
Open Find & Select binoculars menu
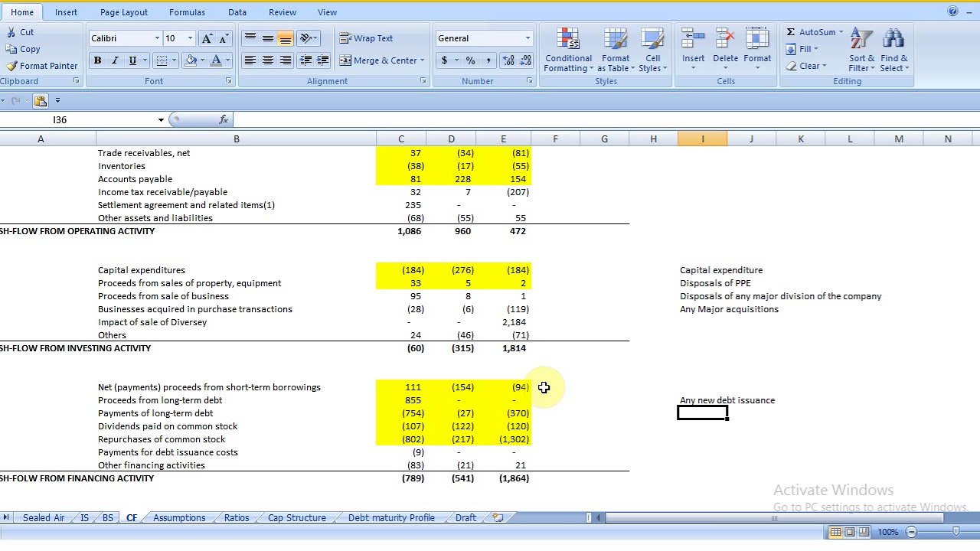[x=893, y=51]
